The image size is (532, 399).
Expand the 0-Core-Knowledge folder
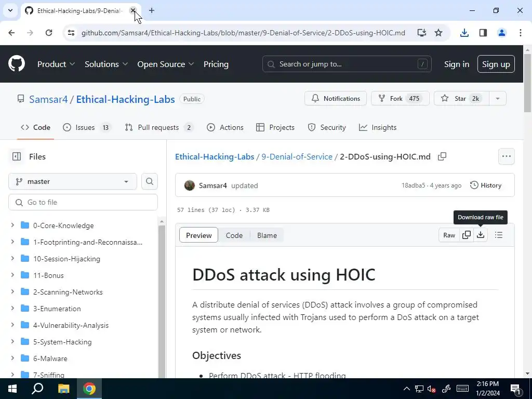point(12,225)
